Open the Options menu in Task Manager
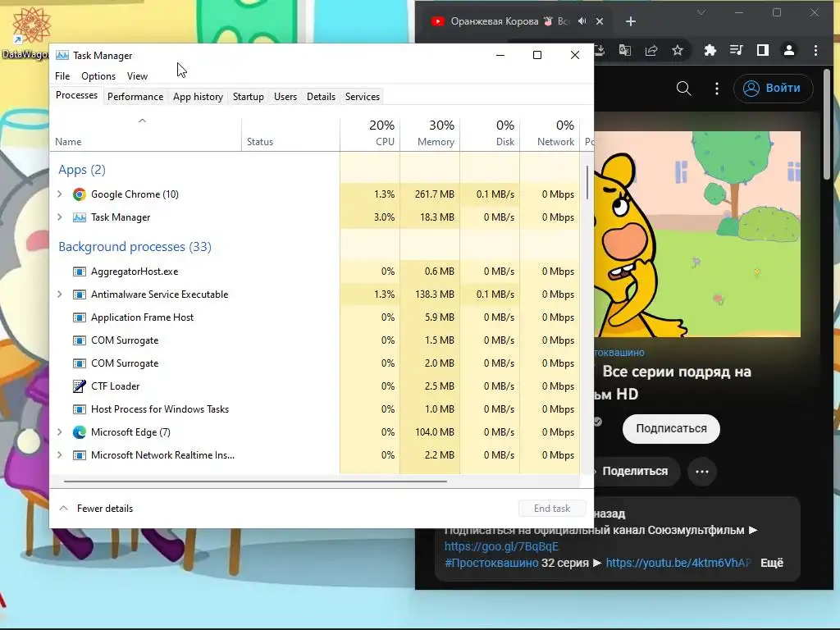Image resolution: width=840 pixels, height=630 pixels. [98, 76]
